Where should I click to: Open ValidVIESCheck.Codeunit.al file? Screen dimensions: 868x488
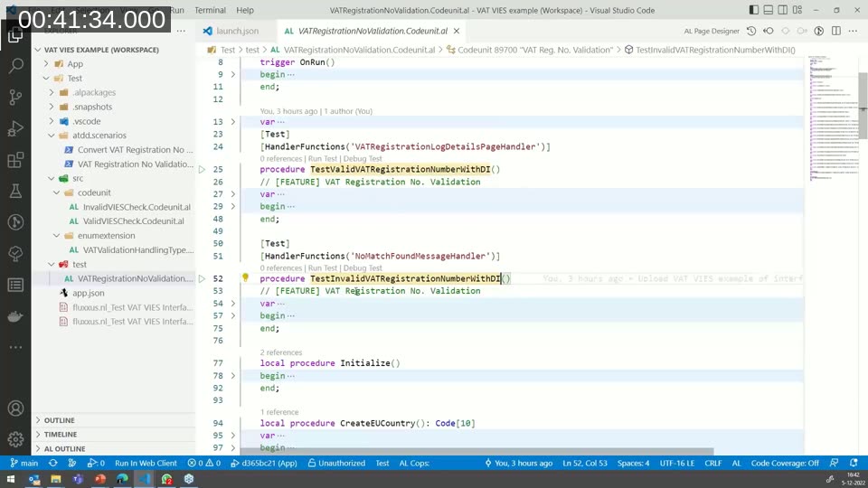click(134, 221)
